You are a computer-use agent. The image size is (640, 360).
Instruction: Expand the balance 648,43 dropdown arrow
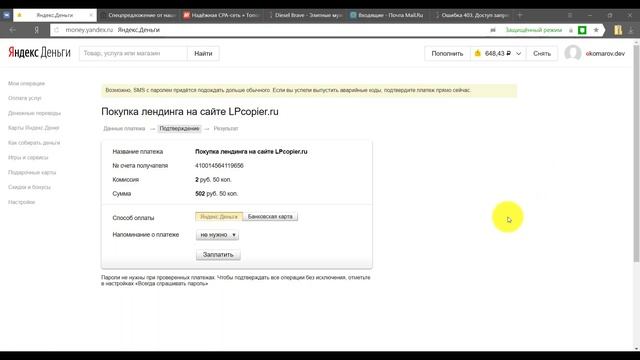[x=518, y=53]
